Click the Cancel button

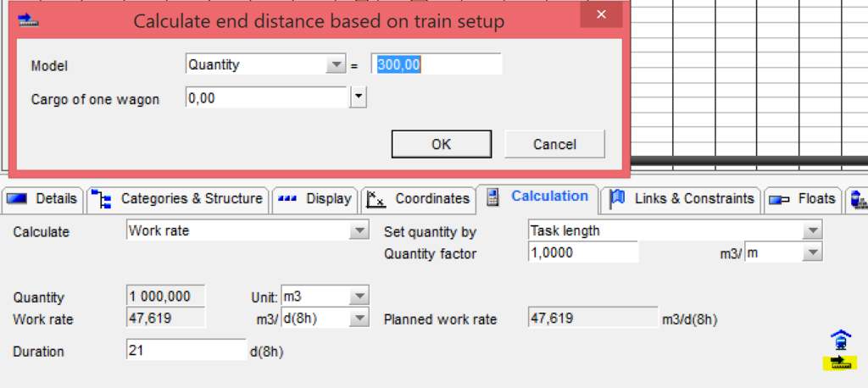554,145
